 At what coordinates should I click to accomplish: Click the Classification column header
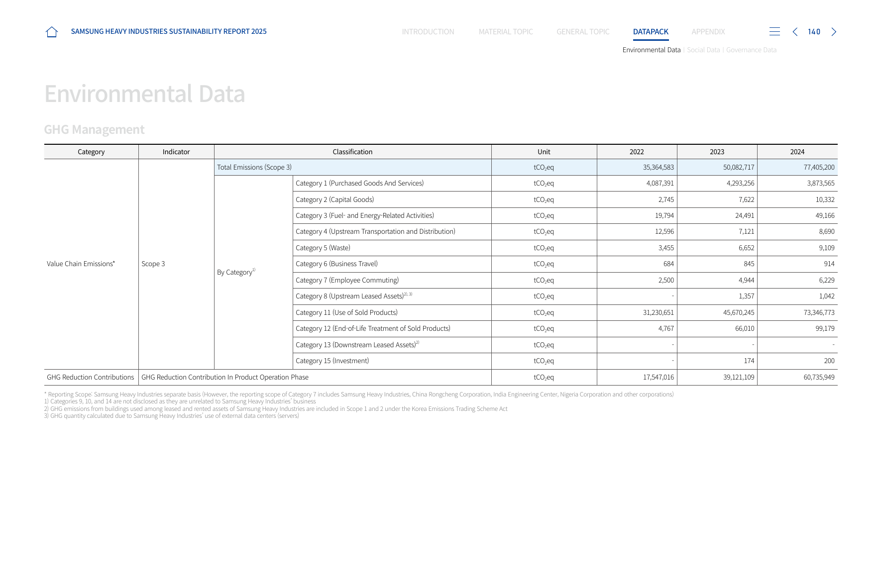click(352, 152)
